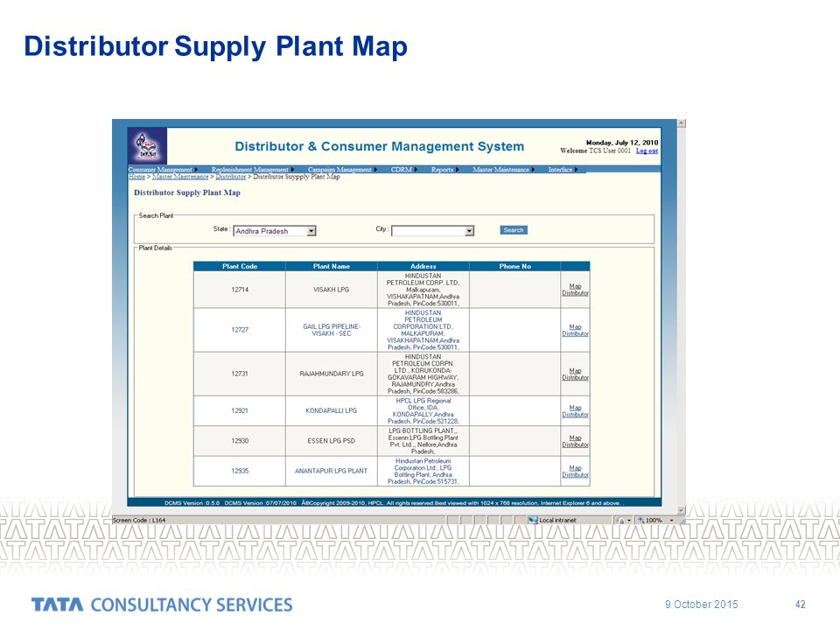Select plant code 12727 cell
This screenshot has height=630, width=840.
[240, 330]
